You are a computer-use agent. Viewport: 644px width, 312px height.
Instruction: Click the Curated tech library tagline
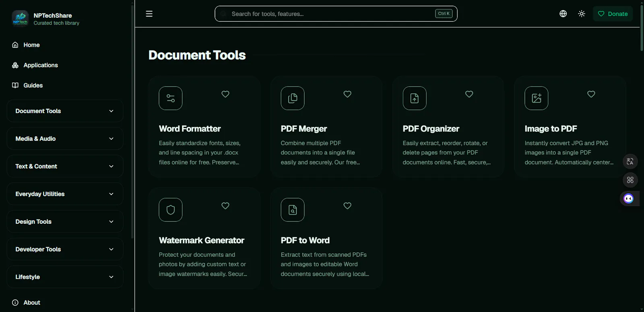pos(56,23)
